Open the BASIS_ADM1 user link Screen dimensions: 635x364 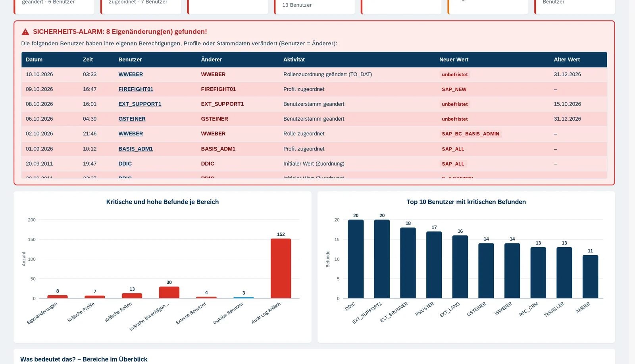(135, 149)
